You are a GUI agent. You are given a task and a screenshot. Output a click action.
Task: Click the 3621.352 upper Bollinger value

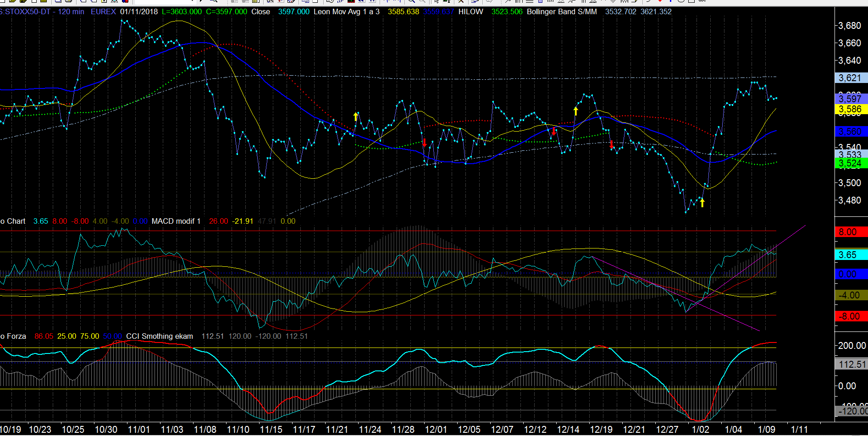[x=656, y=11]
